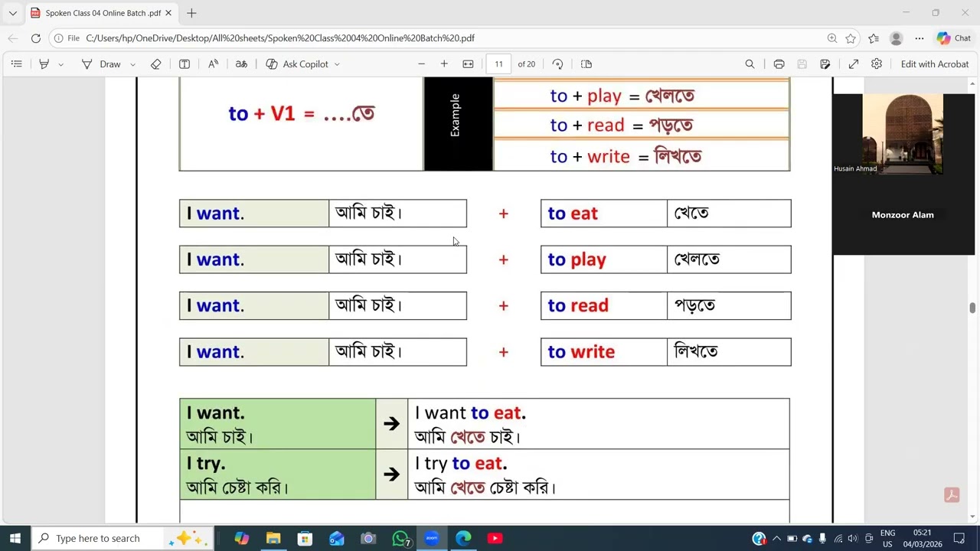
Task: Click the Monzoor Alam participant tile
Action: pos(903,215)
